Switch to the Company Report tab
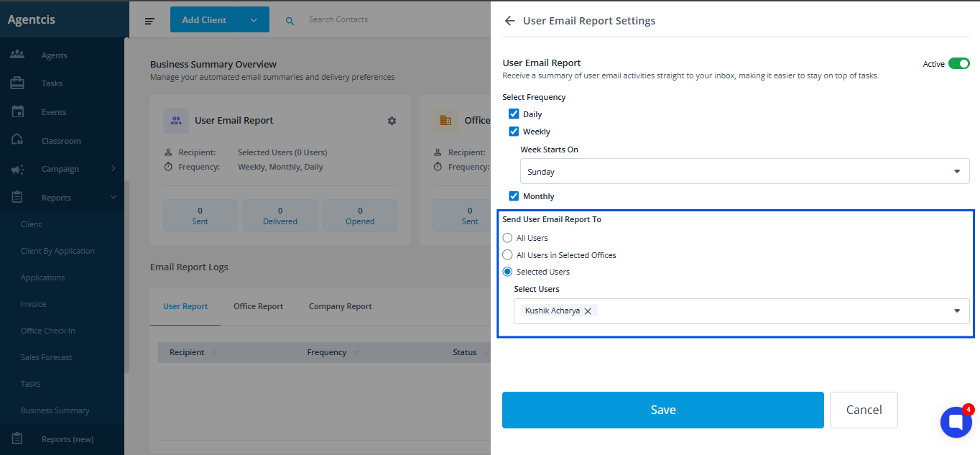This screenshot has height=455, width=980. coord(340,306)
